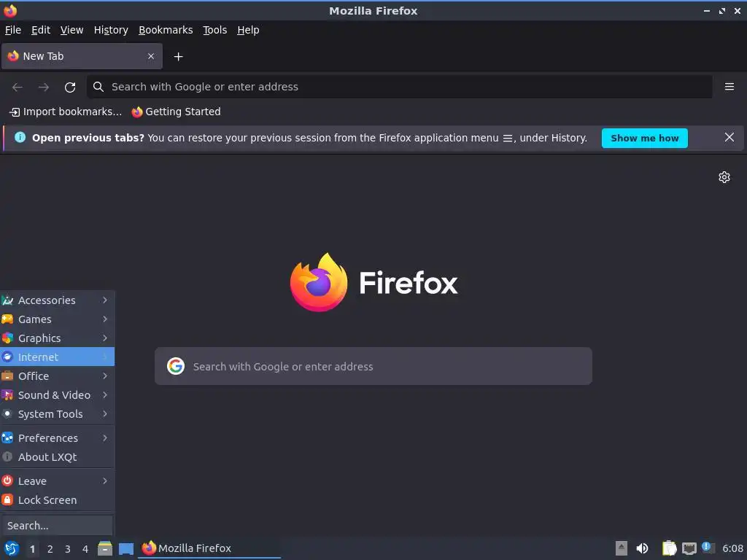Image resolution: width=747 pixels, height=560 pixels.
Task: Expand the Graphics submenu
Action: tap(57, 338)
